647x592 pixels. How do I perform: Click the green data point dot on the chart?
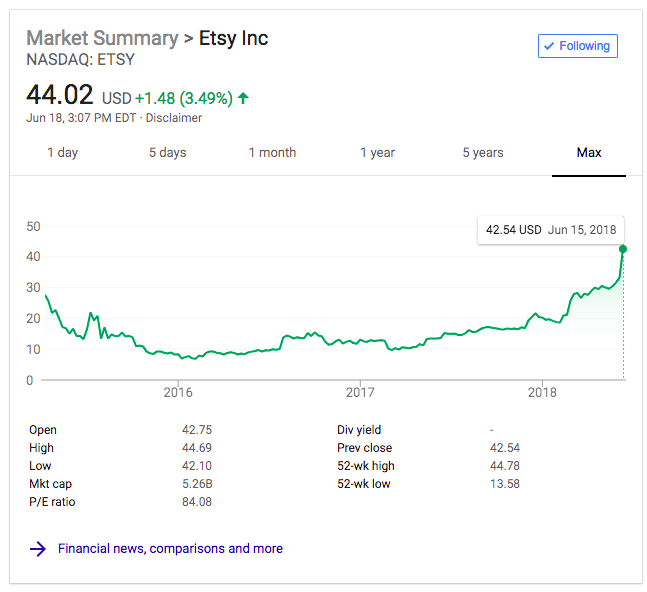point(623,249)
